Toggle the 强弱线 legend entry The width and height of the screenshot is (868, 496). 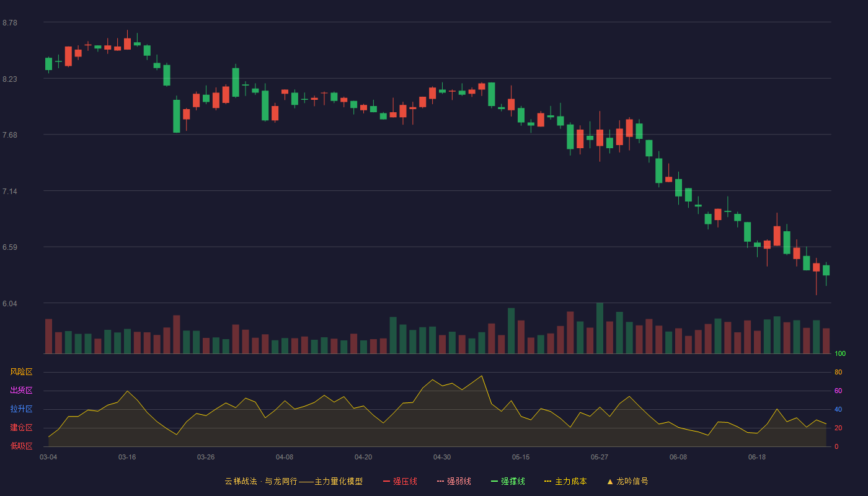454,481
